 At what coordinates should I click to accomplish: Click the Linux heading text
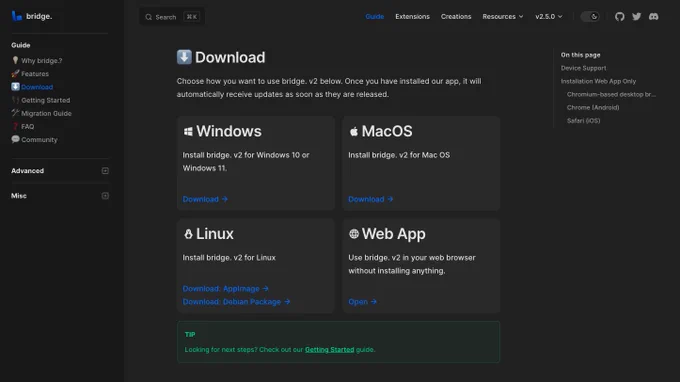pos(215,234)
